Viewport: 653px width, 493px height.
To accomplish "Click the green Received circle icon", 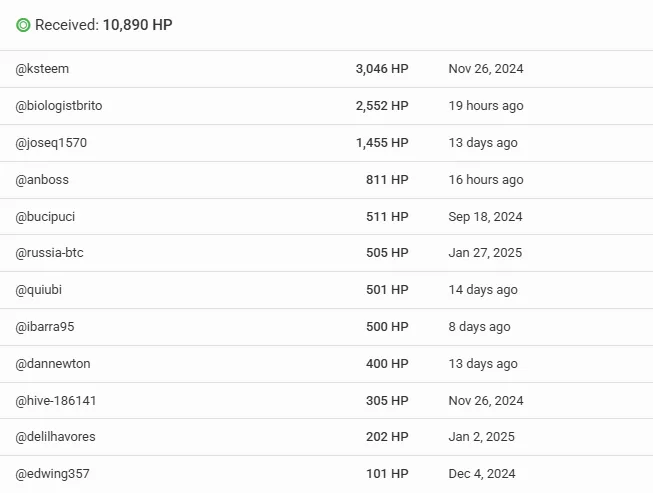I will point(23,25).
